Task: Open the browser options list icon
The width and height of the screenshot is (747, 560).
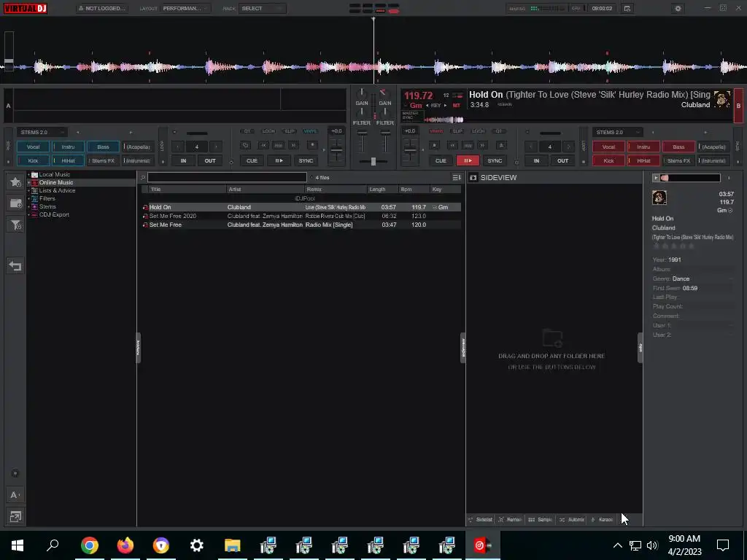Action: coord(457,178)
